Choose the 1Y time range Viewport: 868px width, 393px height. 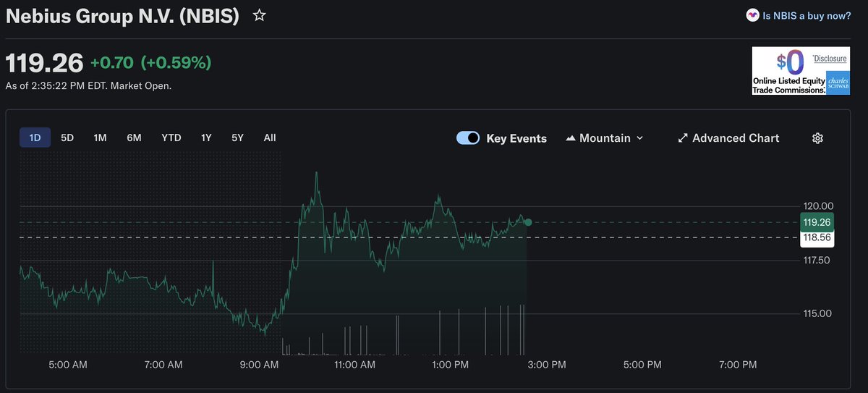click(206, 138)
